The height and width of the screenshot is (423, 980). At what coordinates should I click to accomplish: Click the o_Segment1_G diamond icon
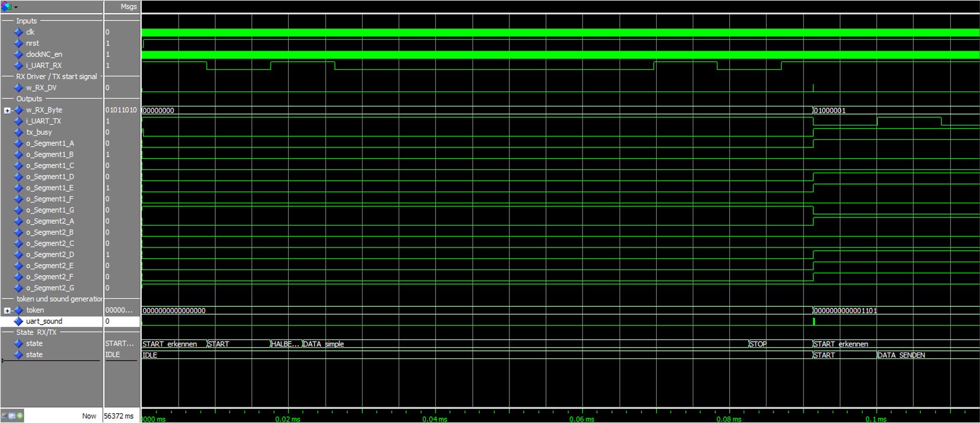[19, 210]
